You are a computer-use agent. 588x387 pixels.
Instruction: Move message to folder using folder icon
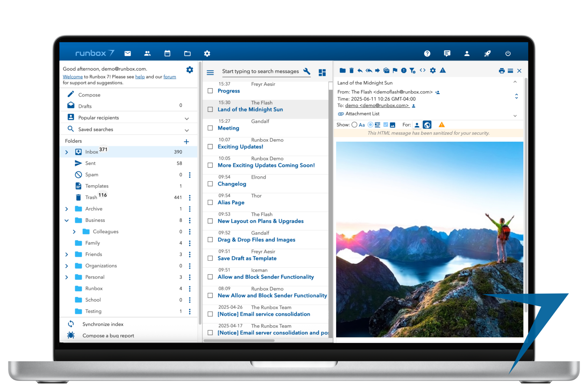click(x=343, y=71)
